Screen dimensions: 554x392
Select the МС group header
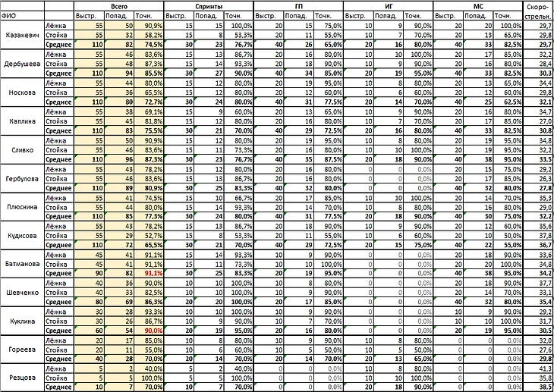(x=478, y=6)
